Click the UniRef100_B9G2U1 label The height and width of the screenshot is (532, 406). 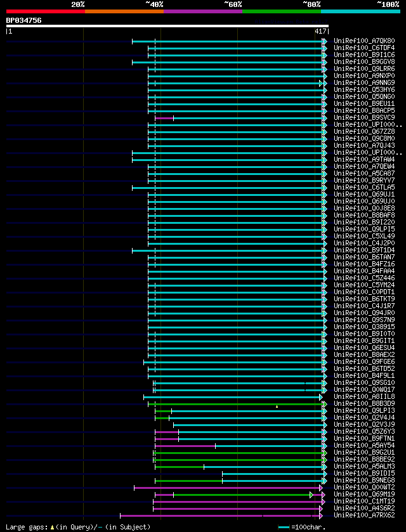coord(364,452)
